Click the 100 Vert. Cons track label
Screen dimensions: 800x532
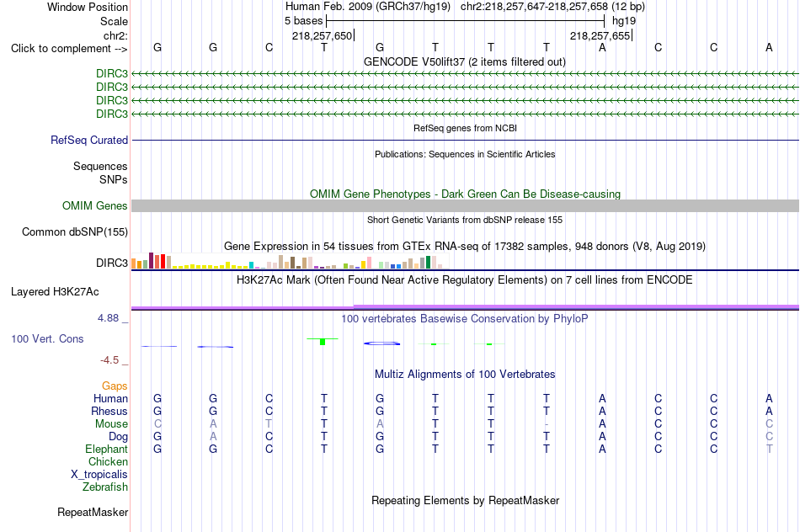[47, 338]
